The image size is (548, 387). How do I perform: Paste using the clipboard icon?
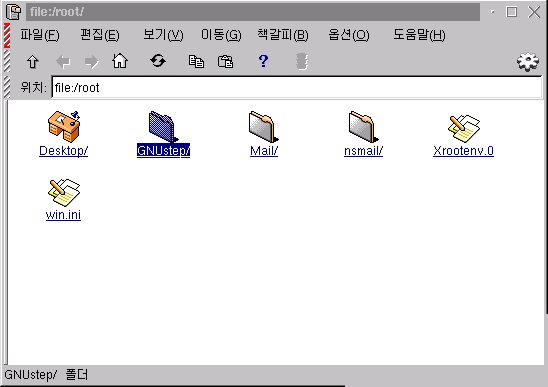click(225, 62)
